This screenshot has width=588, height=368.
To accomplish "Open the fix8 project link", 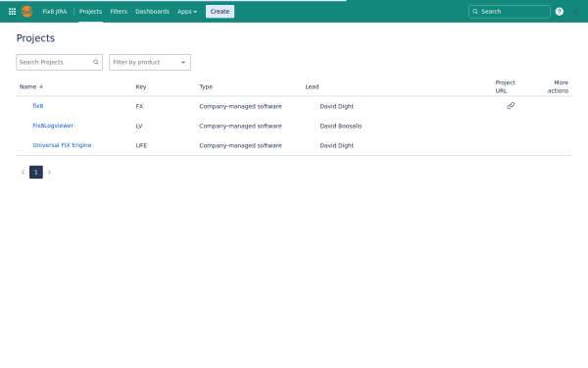I will coord(38,106).
